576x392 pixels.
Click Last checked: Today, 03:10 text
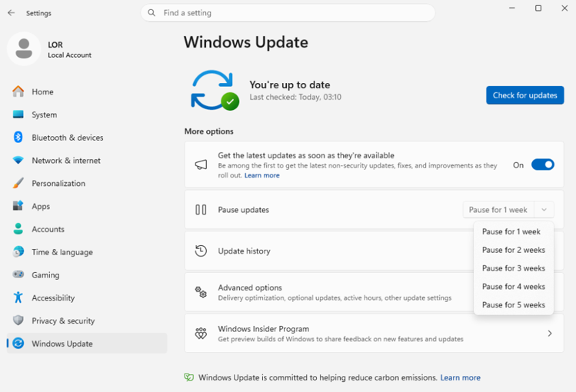(x=295, y=97)
